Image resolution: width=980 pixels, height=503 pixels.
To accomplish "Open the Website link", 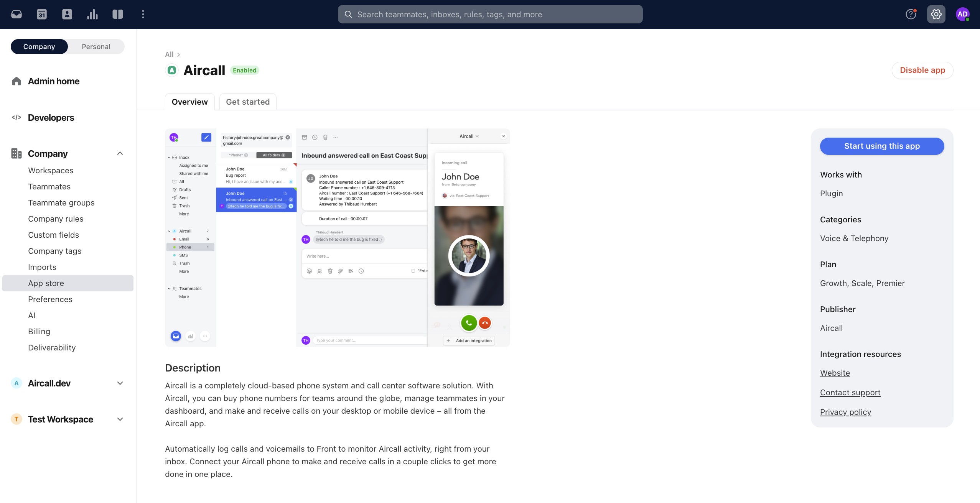I will (835, 373).
